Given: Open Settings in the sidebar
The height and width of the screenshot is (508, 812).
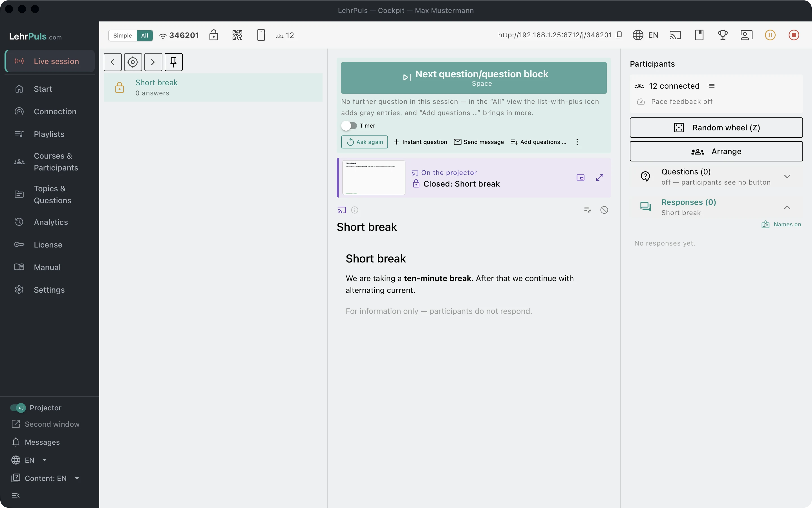Looking at the screenshot, I should pyautogui.click(x=50, y=290).
